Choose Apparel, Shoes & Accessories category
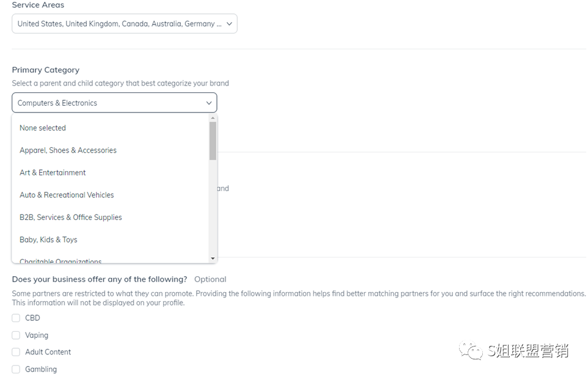Screen dimensions: 588x377 point(68,150)
